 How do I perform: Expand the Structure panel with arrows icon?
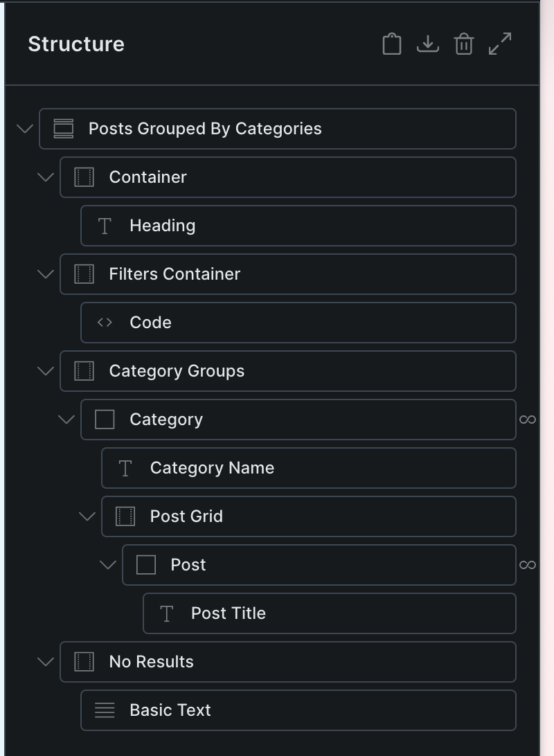[x=500, y=44]
